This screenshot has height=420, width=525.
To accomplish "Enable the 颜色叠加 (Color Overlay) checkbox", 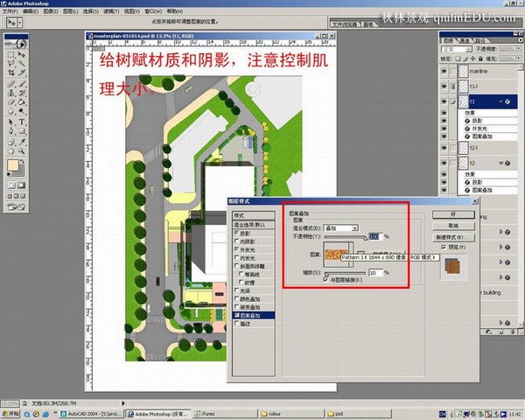I will pyautogui.click(x=237, y=298).
